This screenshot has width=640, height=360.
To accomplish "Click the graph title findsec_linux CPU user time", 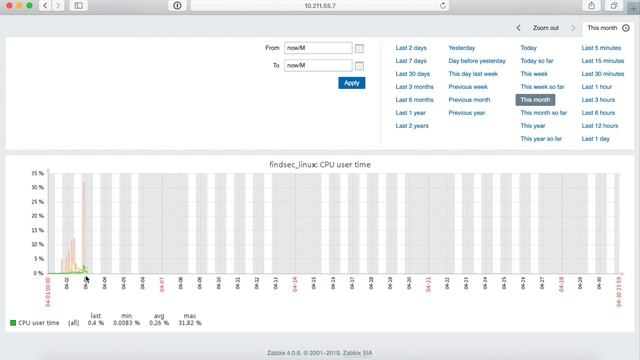I will click(x=320, y=164).
